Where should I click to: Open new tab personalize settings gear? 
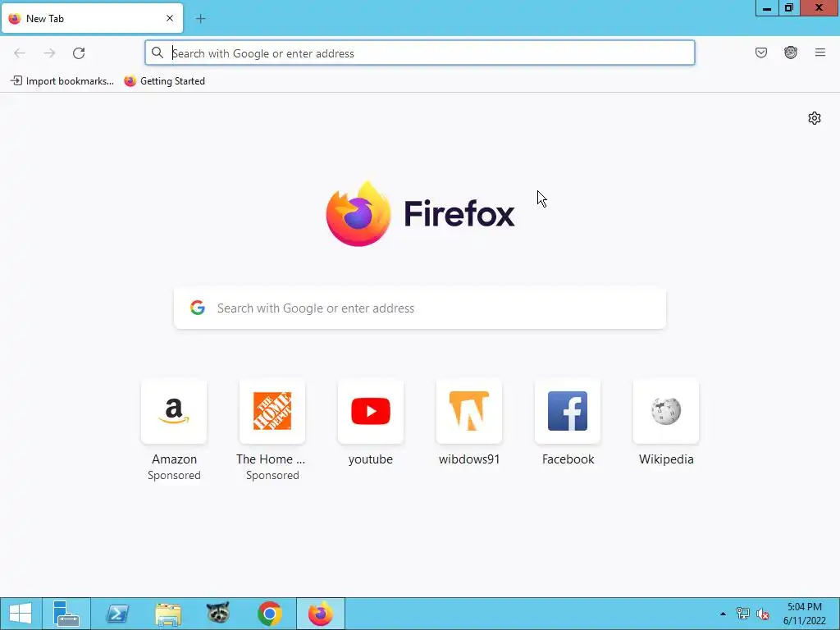tap(815, 118)
